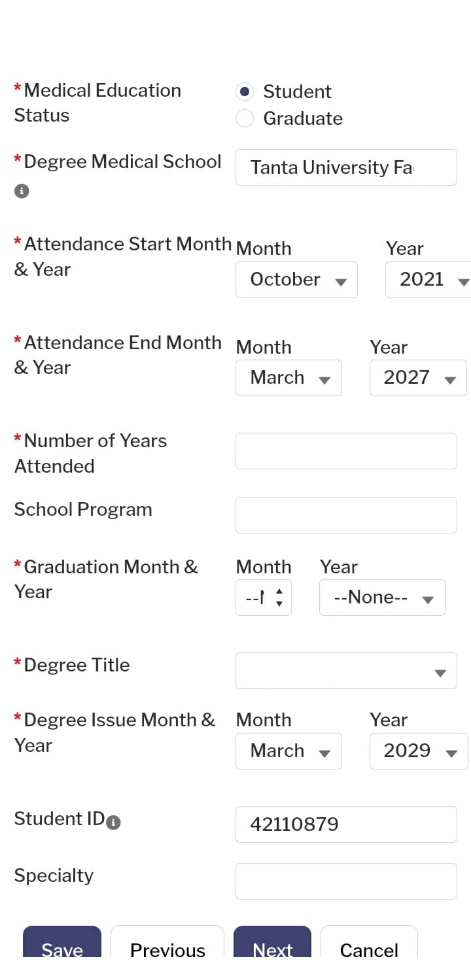The height and width of the screenshot is (980, 471).
Task: Open the Graduation Month selector
Action: click(x=263, y=598)
